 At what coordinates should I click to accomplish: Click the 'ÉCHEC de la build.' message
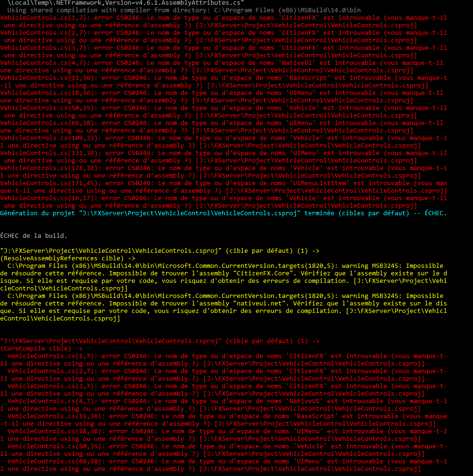coord(34,235)
